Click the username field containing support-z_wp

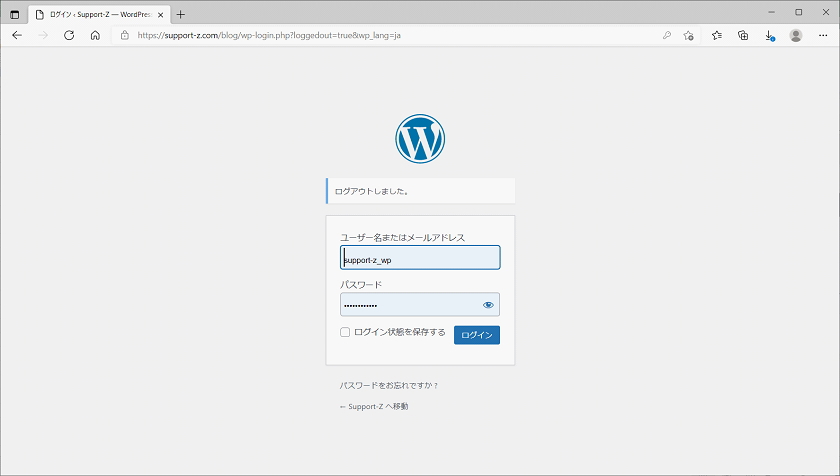(x=420, y=258)
